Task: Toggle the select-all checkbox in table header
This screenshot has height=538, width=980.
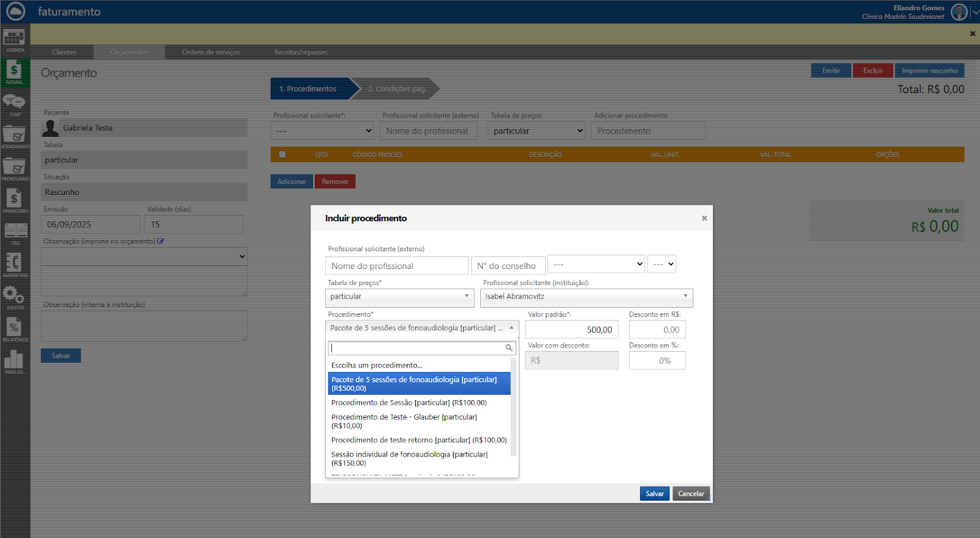Action: [x=282, y=154]
